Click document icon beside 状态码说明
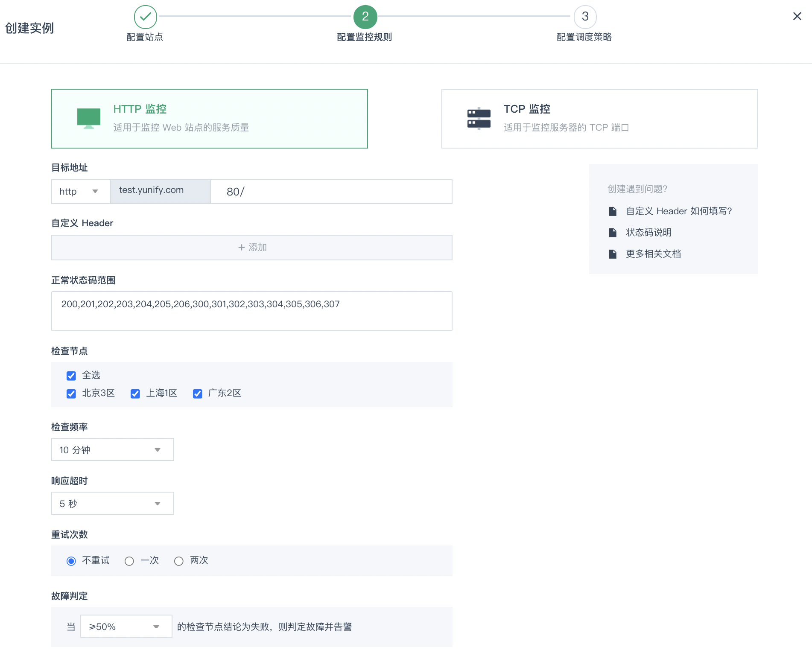The height and width of the screenshot is (659, 812). coord(613,233)
